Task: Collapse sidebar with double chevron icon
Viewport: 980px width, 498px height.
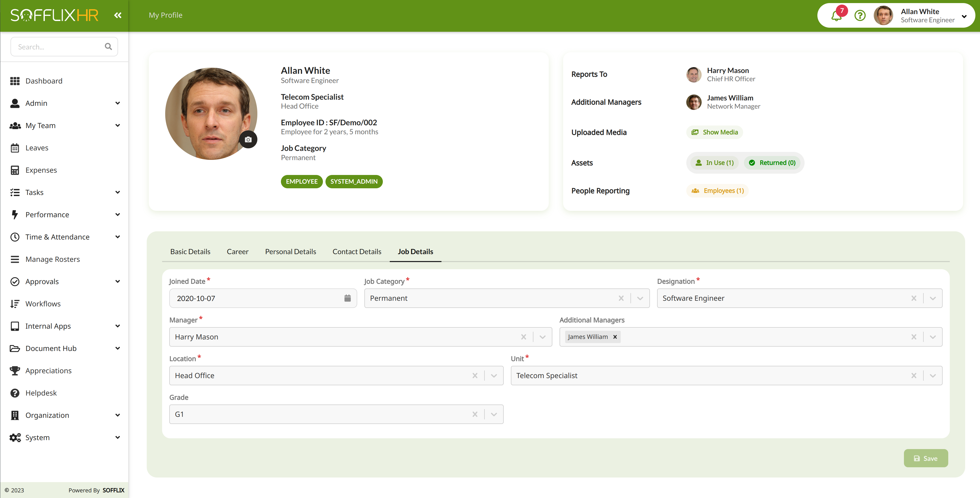Action: pyautogui.click(x=118, y=15)
